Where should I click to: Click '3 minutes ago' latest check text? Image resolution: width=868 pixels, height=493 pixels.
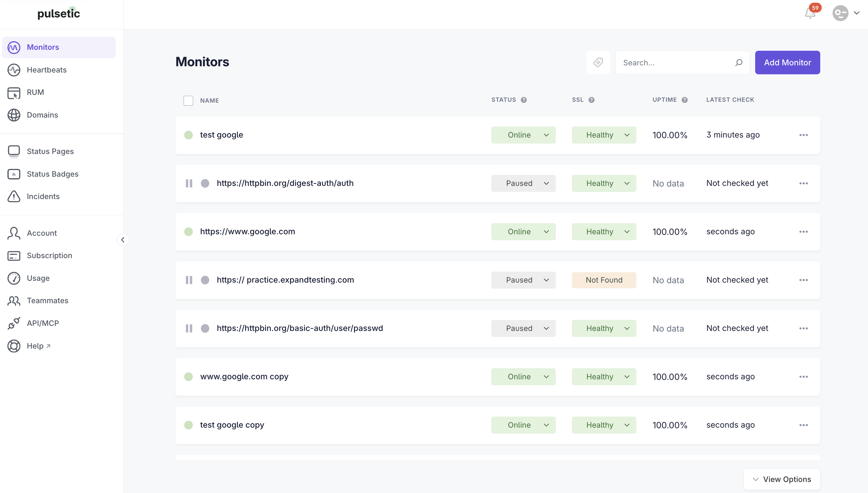tap(733, 135)
